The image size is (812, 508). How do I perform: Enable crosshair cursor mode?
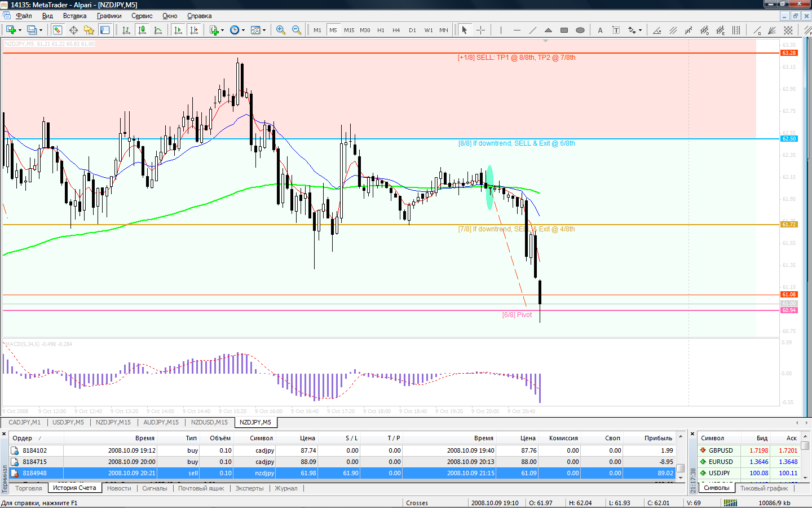pyautogui.click(x=480, y=30)
